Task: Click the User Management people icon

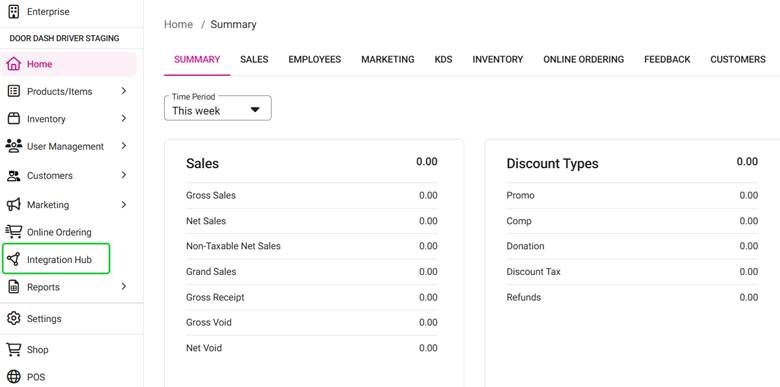Action: pyautogui.click(x=14, y=146)
